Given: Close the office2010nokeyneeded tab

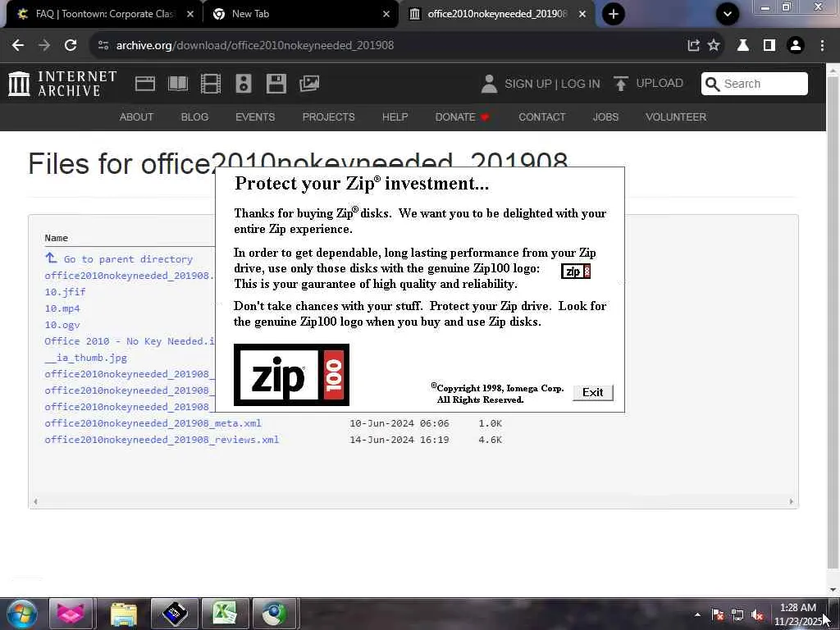Looking at the screenshot, I should [x=582, y=14].
